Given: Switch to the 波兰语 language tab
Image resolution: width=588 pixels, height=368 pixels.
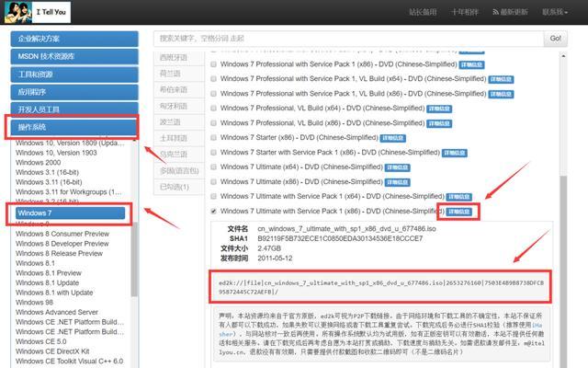Looking at the screenshot, I should 179,122.
